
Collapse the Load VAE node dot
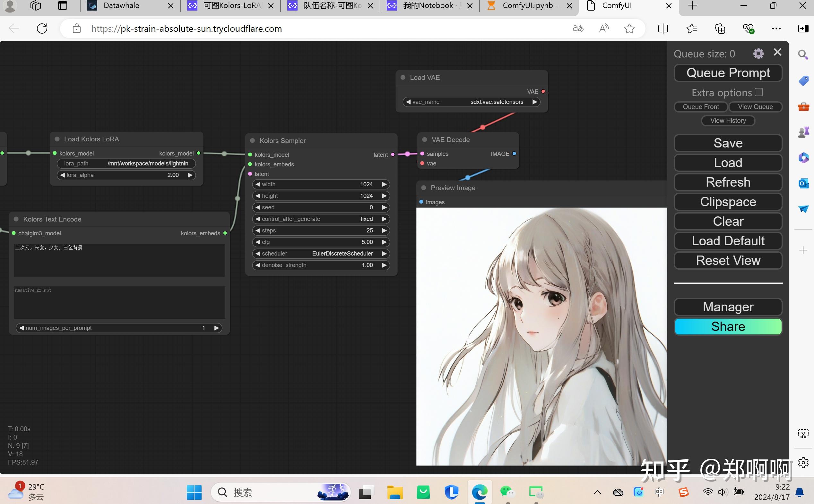(403, 77)
